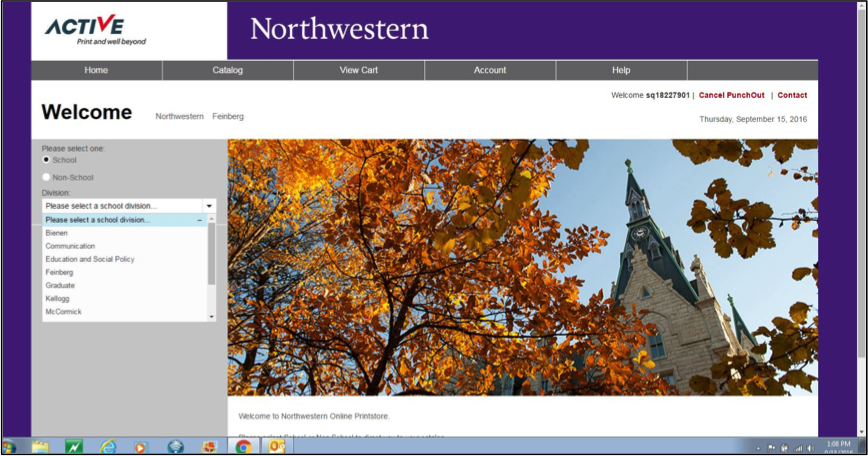The width and height of the screenshot is (868, 456).
Task: Click the 'Thursday, September 15, 2016' date text
Action: coord(753,119)
